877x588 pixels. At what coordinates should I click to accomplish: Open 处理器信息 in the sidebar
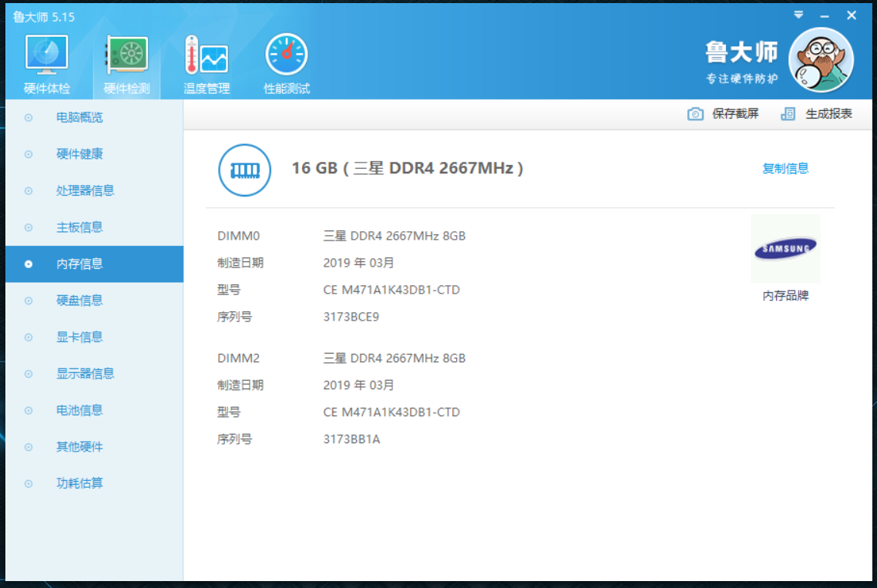95,191
